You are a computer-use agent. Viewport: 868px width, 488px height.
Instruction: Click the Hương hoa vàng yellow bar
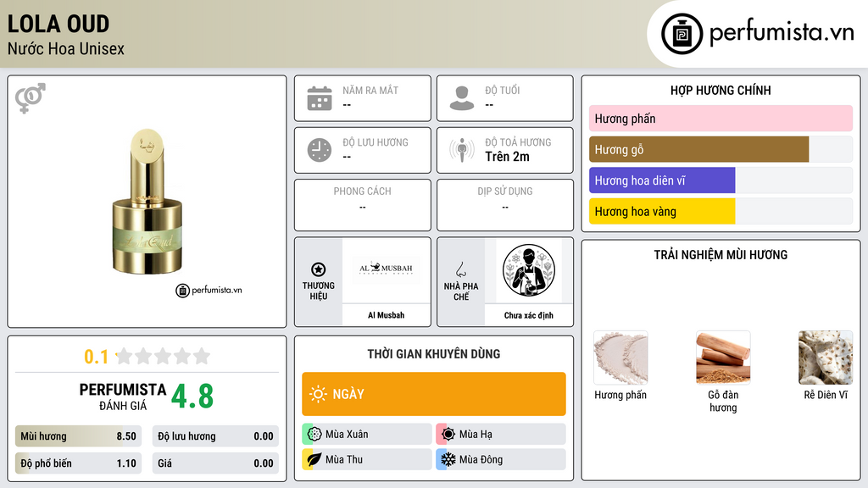[x=662, y=211]
